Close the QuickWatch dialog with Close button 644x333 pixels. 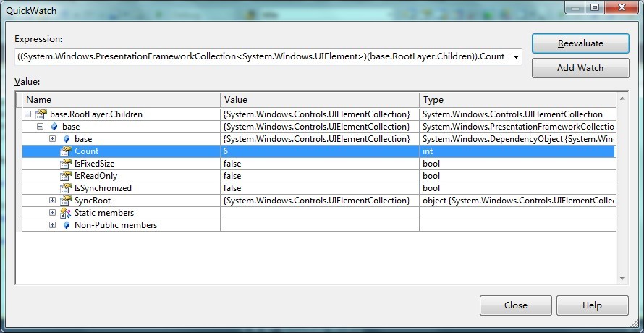(x=516, y=305)
